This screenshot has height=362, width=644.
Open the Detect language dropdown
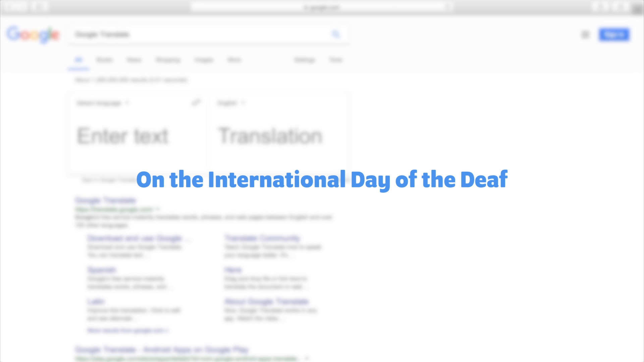click(102, 103)
